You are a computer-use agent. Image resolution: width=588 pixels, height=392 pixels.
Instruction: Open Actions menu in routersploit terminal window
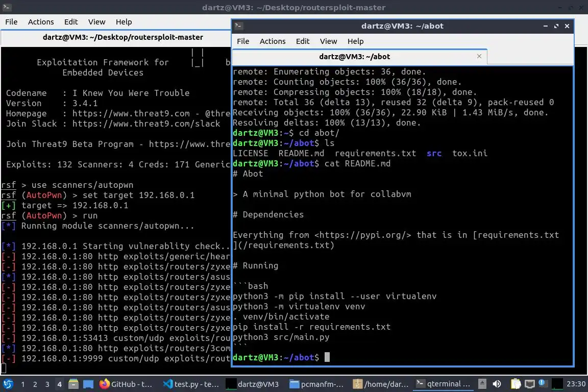(41, 22)
